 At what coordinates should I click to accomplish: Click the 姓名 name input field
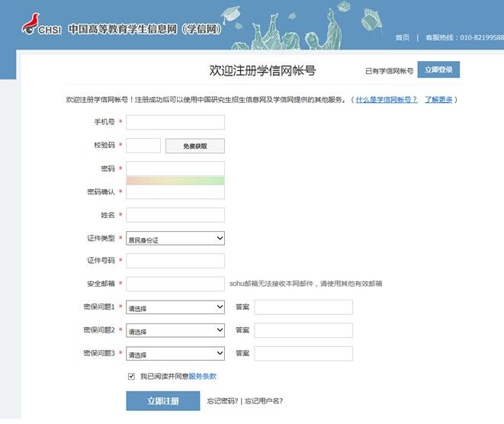point(175,215)
